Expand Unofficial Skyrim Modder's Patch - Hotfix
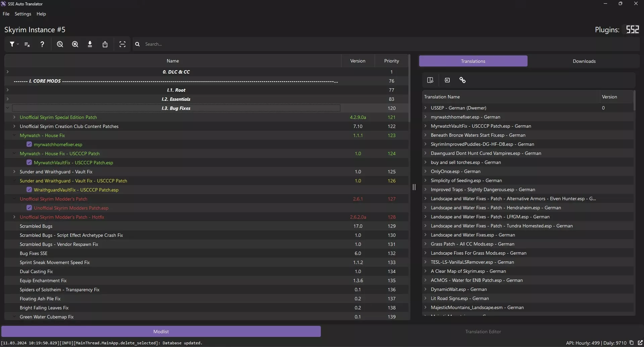This screenshot has height=347, width=644. coord(14,217)
